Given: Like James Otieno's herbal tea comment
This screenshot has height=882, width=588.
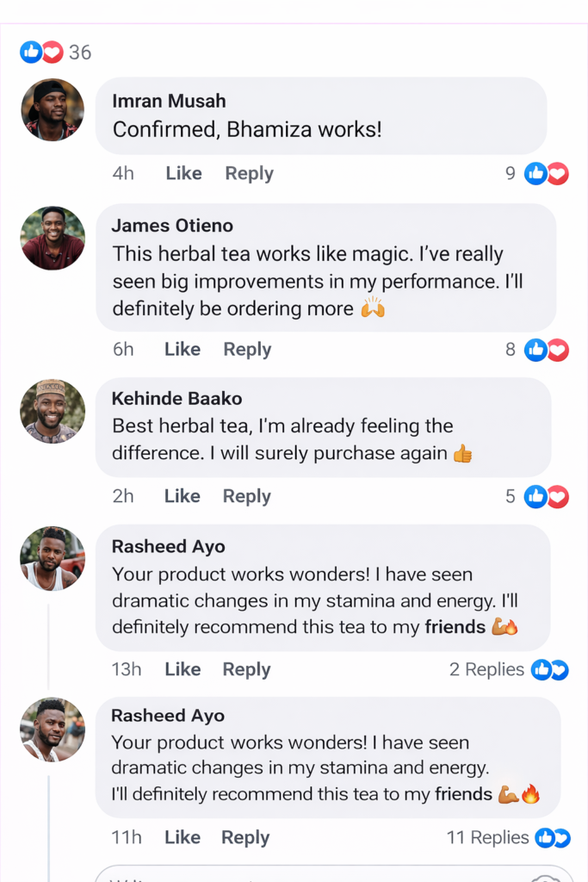Looking at the screenshot, I should [182, 350].
